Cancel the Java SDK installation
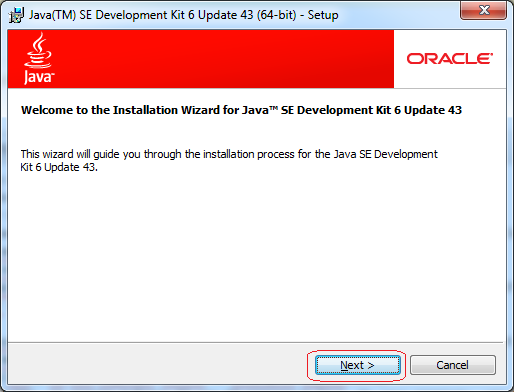The height and width of the screenshot is (392, 514). tap(453, 365)
